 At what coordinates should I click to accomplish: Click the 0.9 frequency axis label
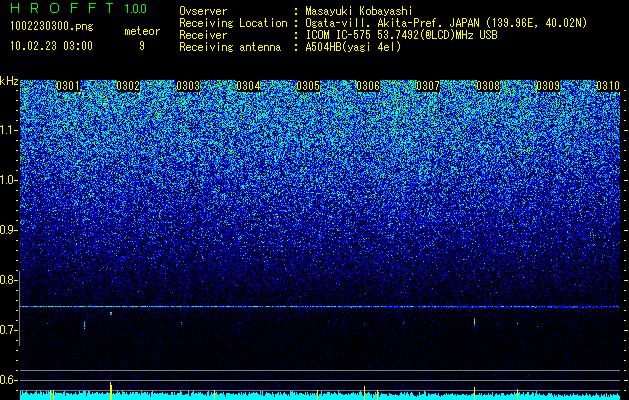tap(9, 230)
